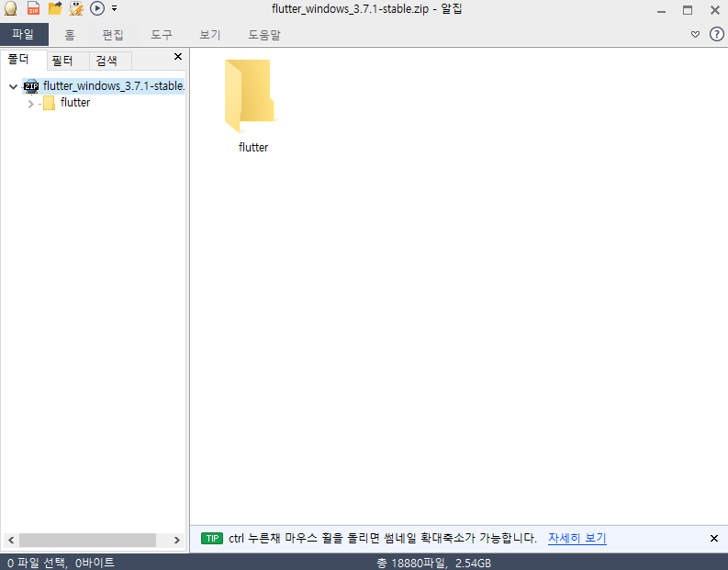The width and height of the screenshot is (728, 570).
Task: Click the ZIP archive icon in tree
Action: click(x=31, y=86)
